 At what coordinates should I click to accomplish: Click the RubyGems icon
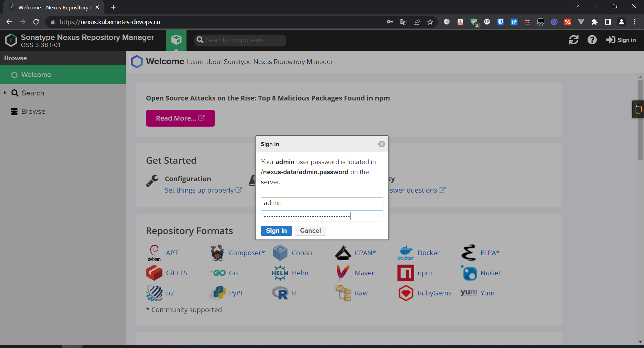(x=406, y=293)
